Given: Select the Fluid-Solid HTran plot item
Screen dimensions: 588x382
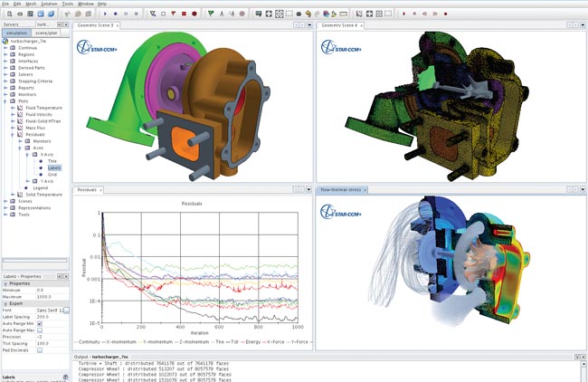Looking at the screenshot, I should pyautogui.click(x=43, y=121).
